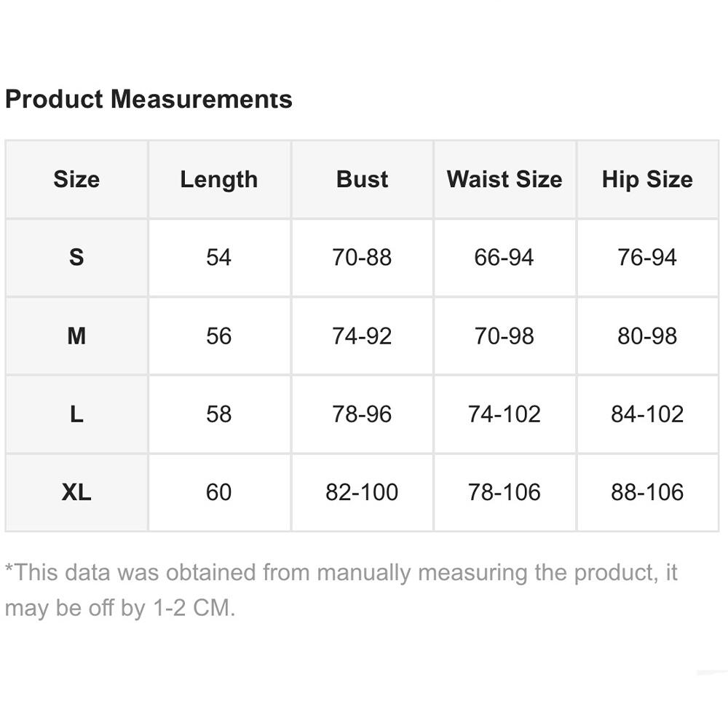Click the Waist Size column header
The height and width of the screenshot is (728, 728).
point(505,180)
